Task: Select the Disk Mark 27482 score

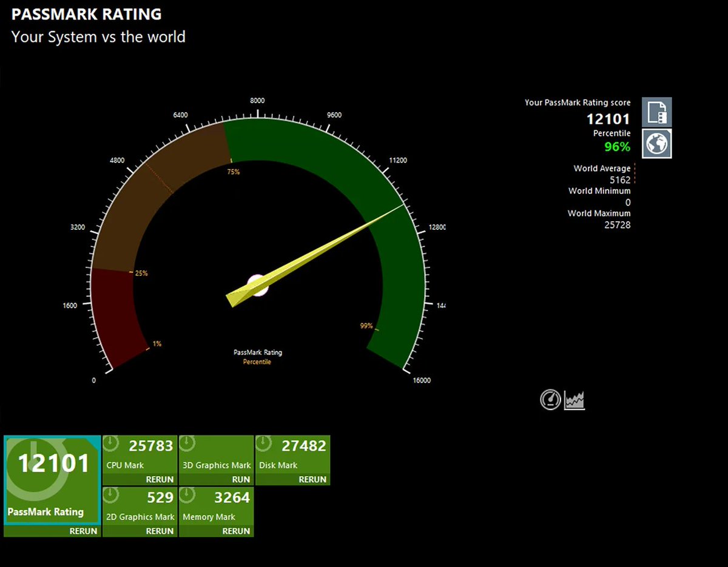Action: point(304,446)
